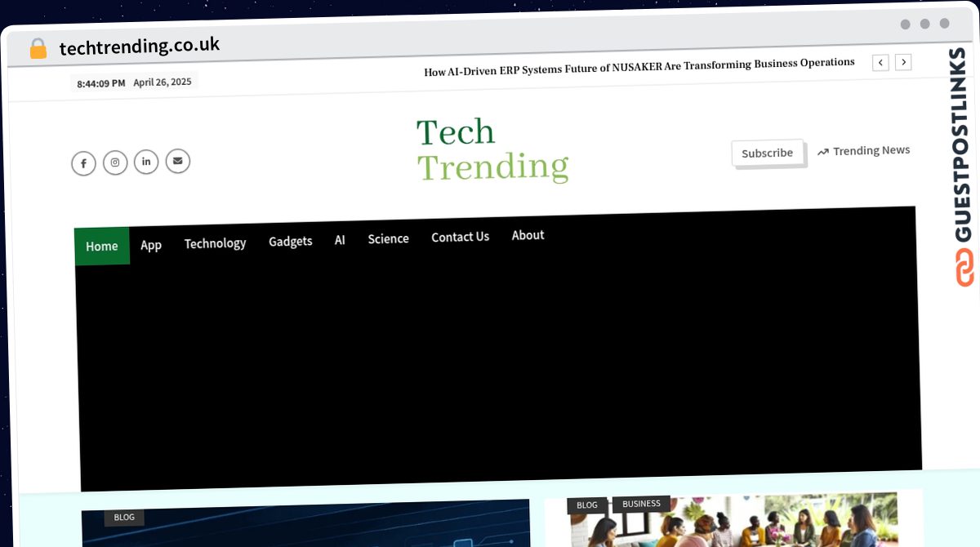Open the Facebook social icon

point(83,163)
